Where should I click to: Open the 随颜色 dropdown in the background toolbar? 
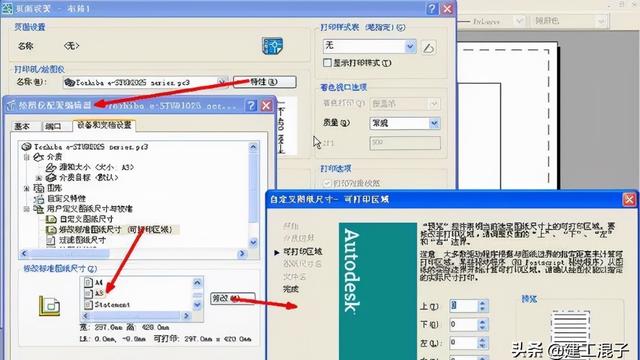601,20
